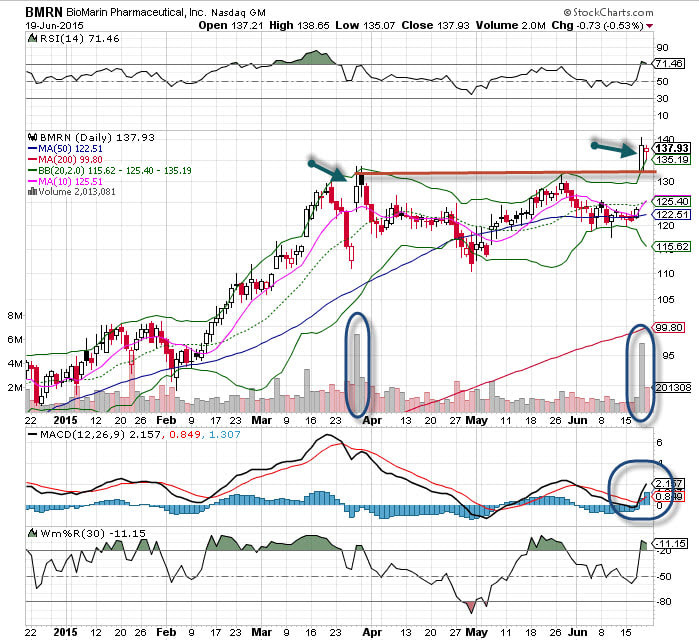Click Feb on the bottom date axis
Viewport: 699px width, 644px height.
[x=166, y=632]
